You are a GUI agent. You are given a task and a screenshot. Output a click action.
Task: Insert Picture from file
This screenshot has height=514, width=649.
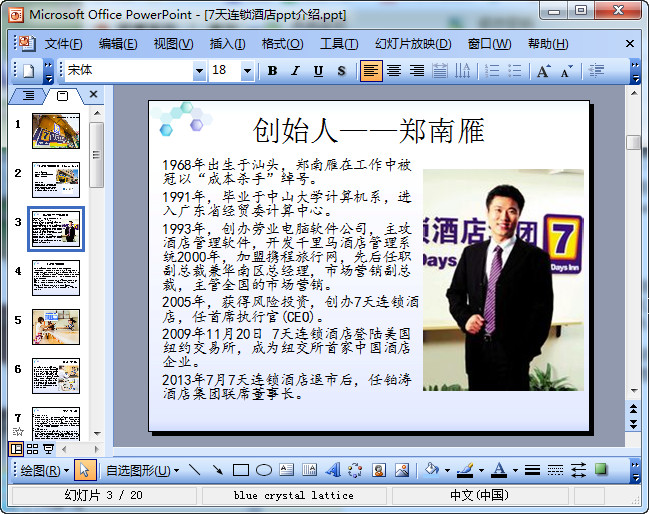tap(402, 470)
